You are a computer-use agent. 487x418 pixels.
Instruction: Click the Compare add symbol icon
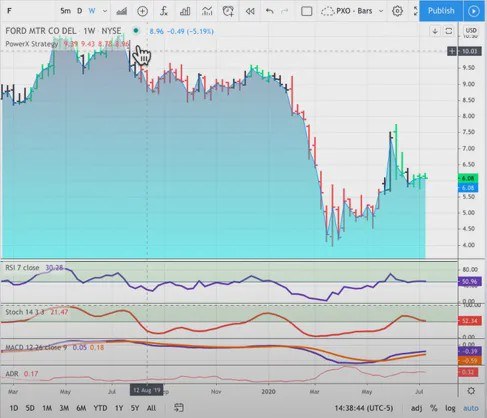tap(142, 11)
